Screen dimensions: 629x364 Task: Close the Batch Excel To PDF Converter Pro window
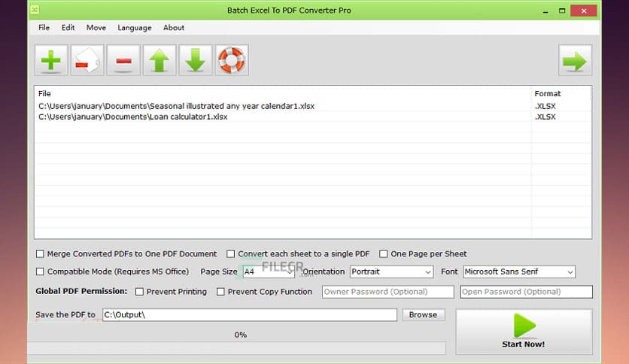[584, 11]
